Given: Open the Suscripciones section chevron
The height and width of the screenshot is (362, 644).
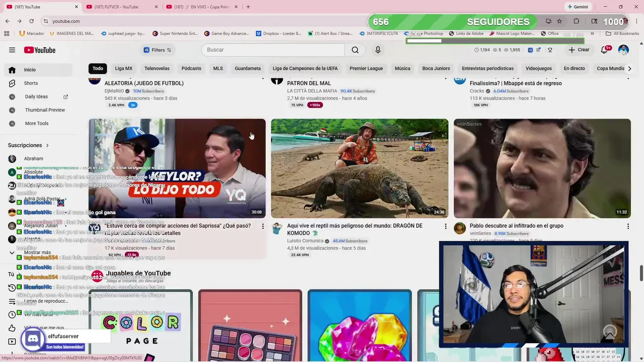Looking at the screenshot, I should 47,145.
